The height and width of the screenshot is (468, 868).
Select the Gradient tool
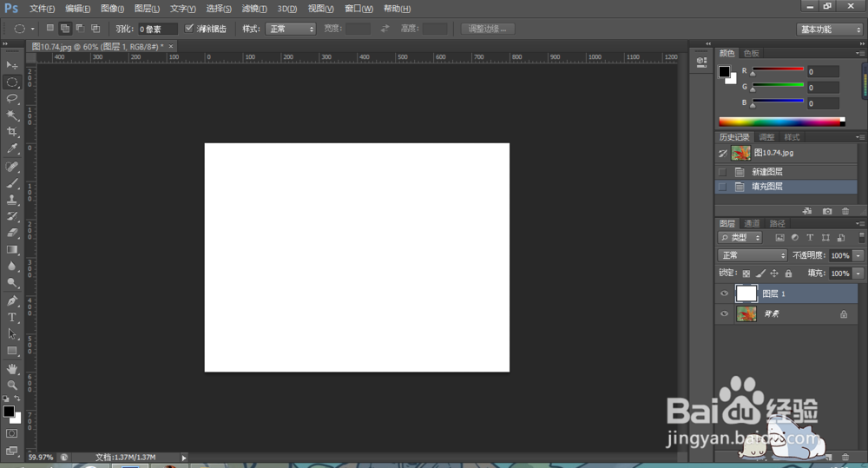(11, 250)
